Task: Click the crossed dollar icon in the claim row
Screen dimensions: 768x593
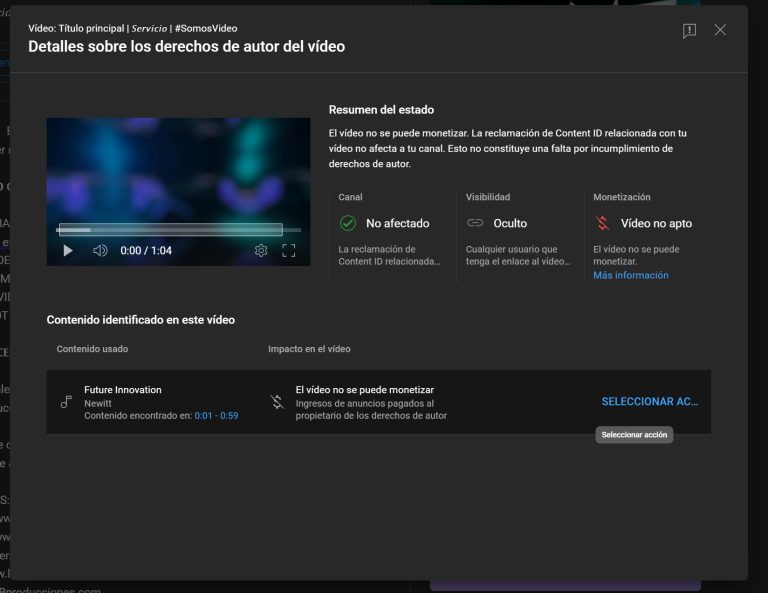Action: click(x=277, y=402)
